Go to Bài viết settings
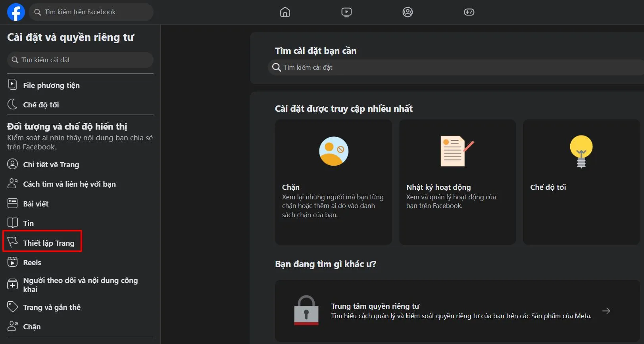The image size is (644, 344). click(36, 204)
